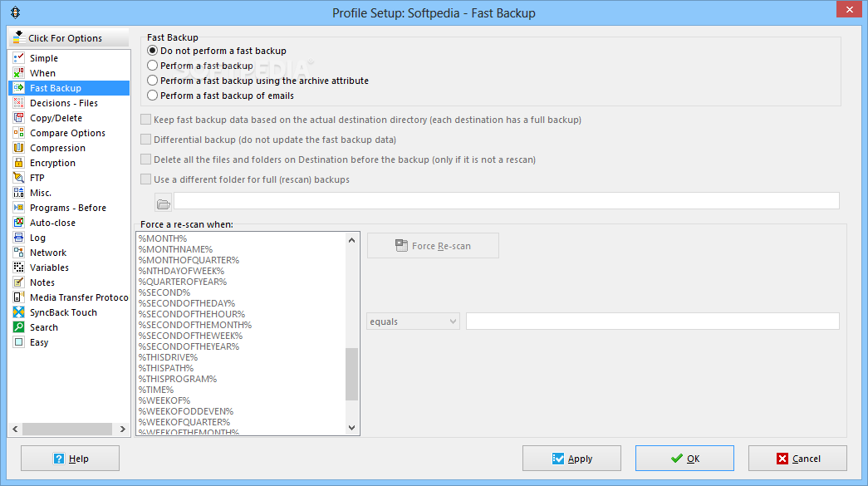Viewport: 868px width, 486px height.
Task: Click the Notes icon
Action: tap(19, 282)
